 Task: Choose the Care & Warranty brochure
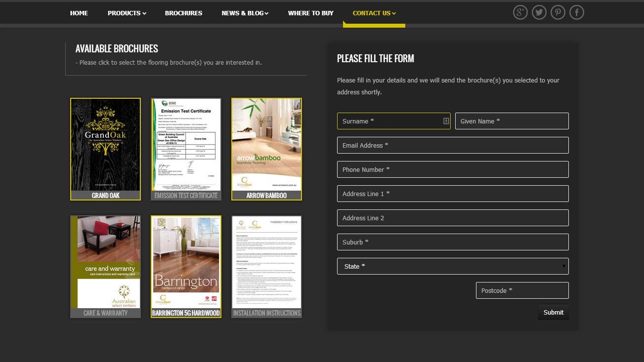pyautogui.click(x=105, y=266)
